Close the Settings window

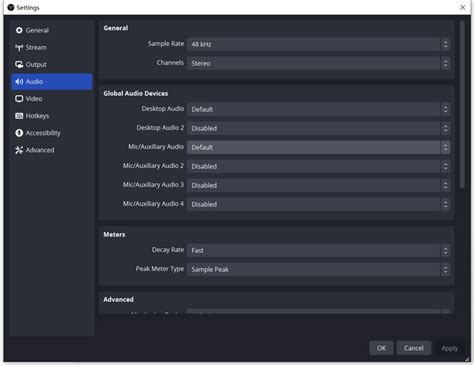[x=463, y=7]
